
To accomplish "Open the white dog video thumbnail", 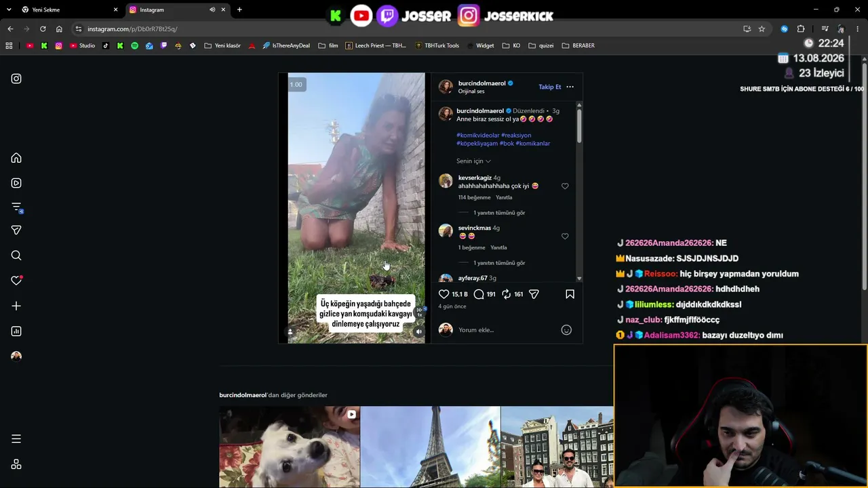I will pos(290,447).
